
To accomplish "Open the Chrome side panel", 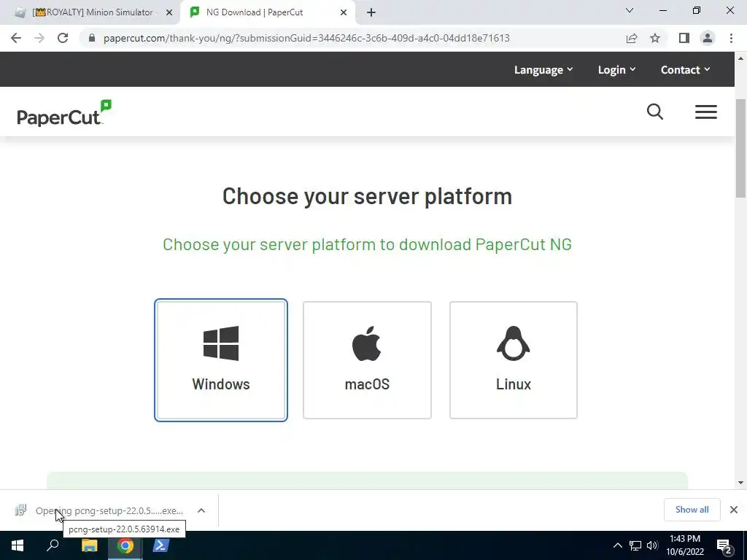I will (x=684, y=38).
